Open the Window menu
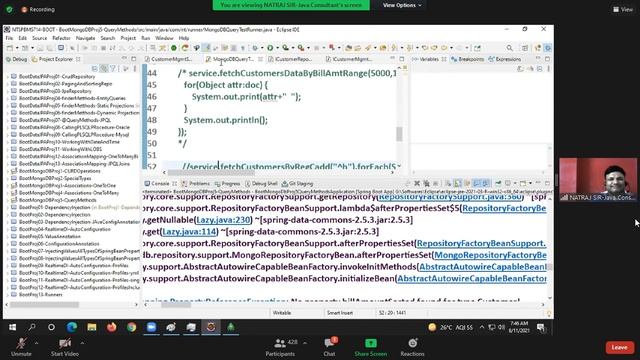Screen dimensions: 640x360 tap(164, 38)
